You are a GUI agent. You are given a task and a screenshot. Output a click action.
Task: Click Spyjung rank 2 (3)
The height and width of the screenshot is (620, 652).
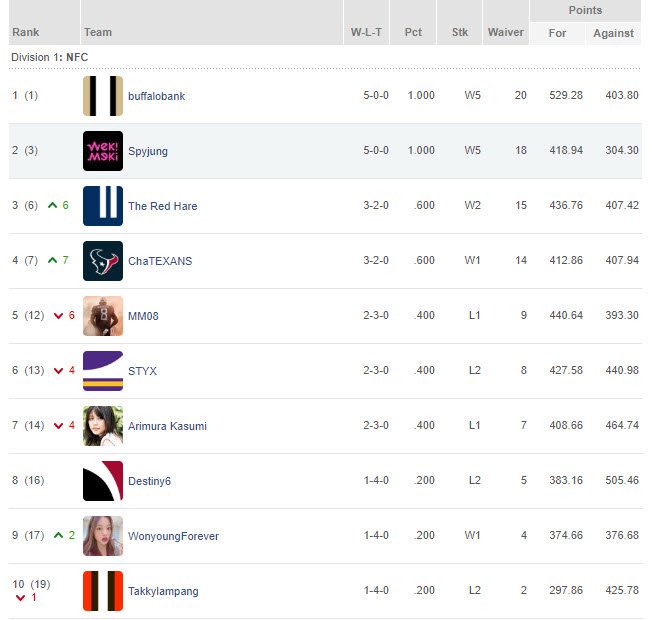pos(25,150)
